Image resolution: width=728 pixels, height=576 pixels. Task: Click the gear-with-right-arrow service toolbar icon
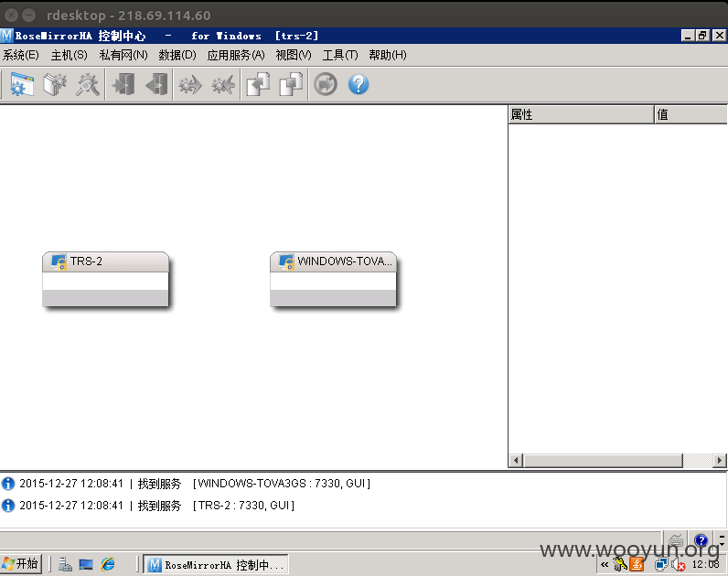tap(190, 84)
